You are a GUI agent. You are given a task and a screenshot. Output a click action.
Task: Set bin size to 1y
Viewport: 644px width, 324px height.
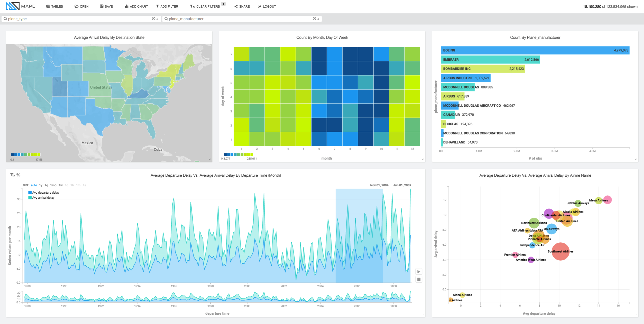click(41, 185)
